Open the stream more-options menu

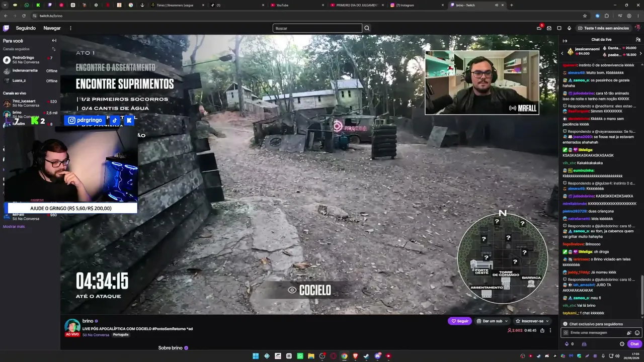click(550, 330)
